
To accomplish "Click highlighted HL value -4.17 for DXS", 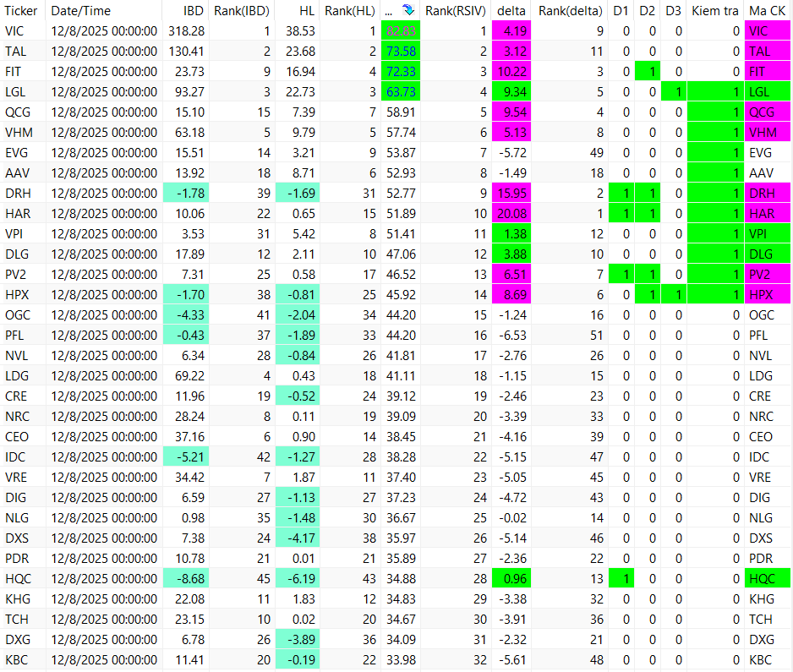I will (298, 538).
